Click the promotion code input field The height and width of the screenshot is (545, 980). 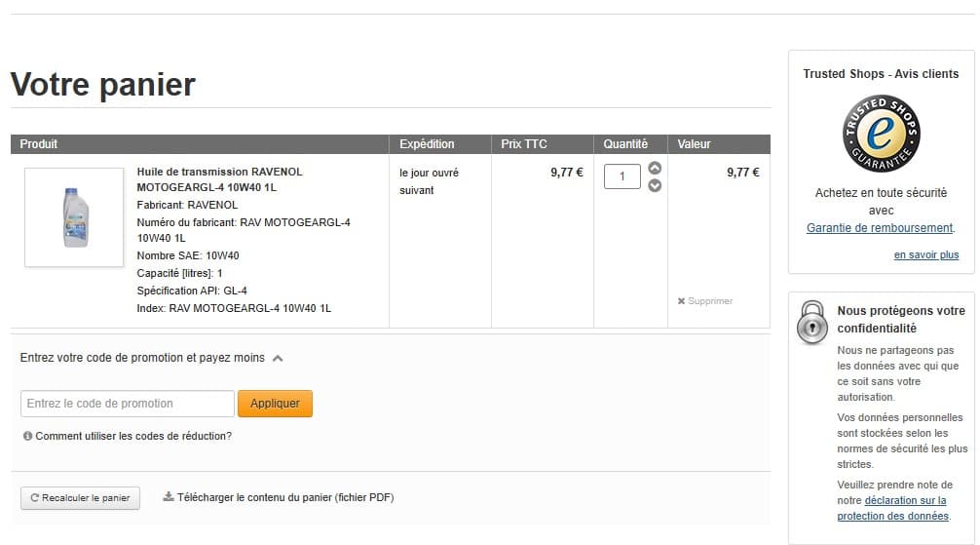tap(127, 404)
